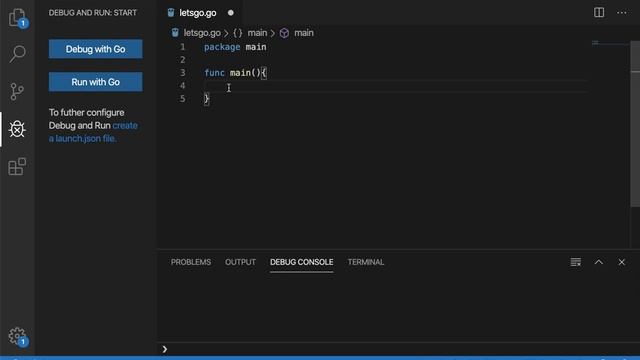
Task: Close the bottom panel
Action: pyautogui.click(x=621, y=262)
